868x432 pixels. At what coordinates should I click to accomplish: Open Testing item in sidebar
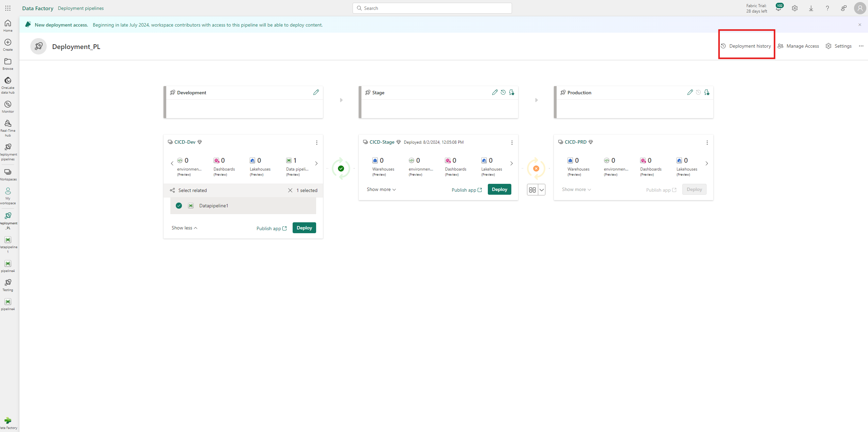(8, 285)
